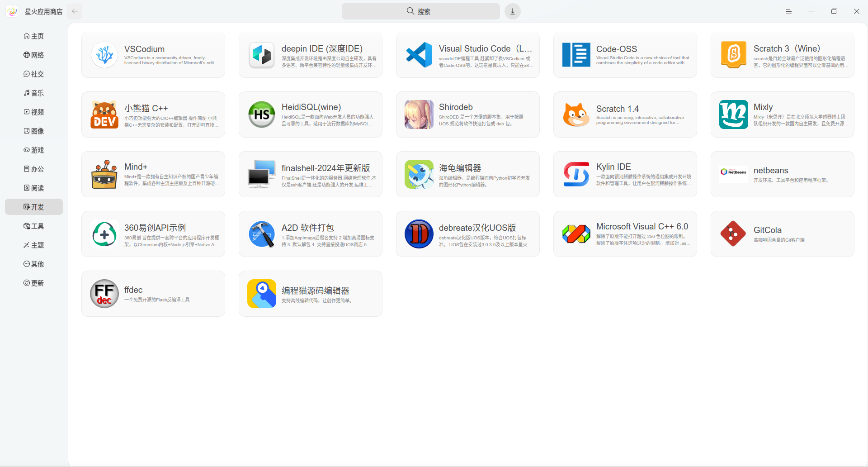
Task: Click the netbeans logo icon
Action: (734, 174)
